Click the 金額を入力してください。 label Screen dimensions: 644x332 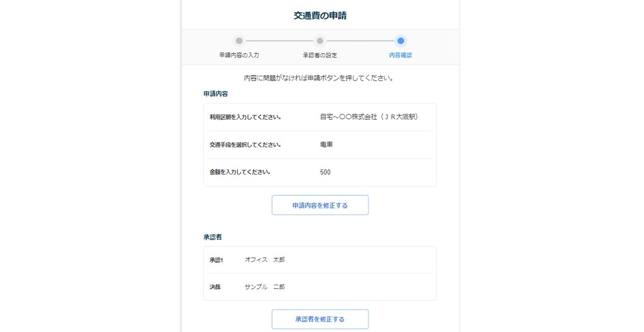pos(240,172)
